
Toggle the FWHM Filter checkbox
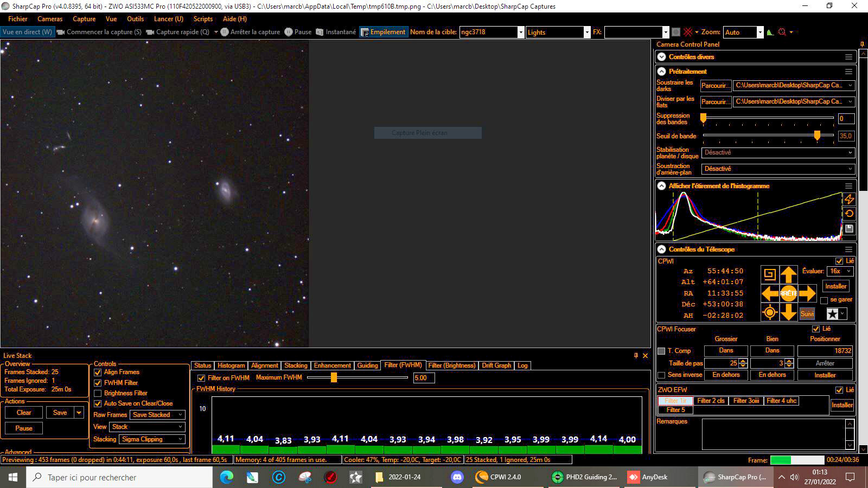[98, 383]
